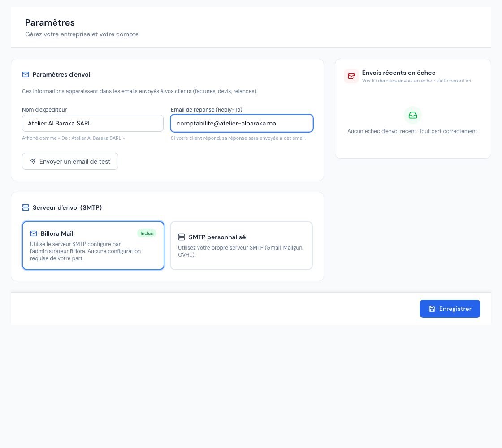Click the Paramètres d'envoi heading text
The width and height of the screenshot is (502, 448).
(x=61, y=74)
